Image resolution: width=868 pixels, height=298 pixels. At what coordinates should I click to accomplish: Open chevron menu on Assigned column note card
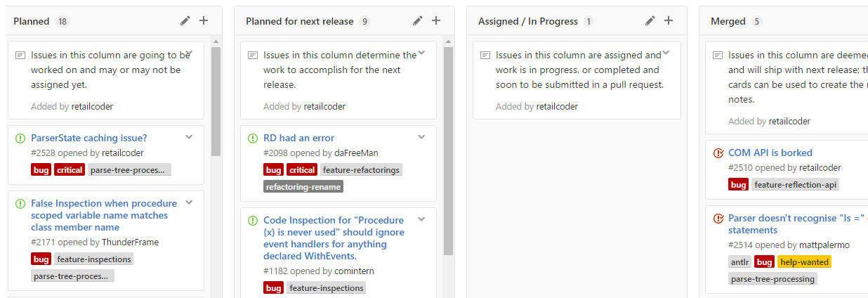click(666, 53)
